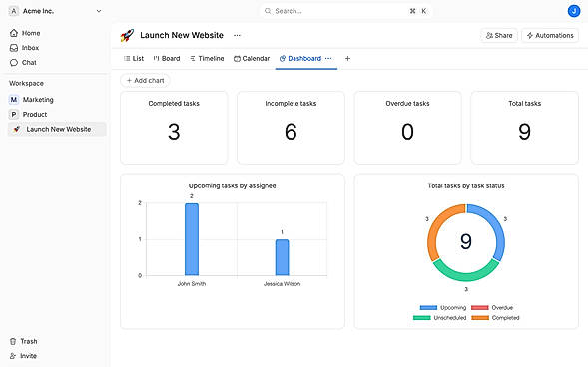The width and height of the screenshot is (588, 367).
Task: Click the rocket project icon in header
Action: pyautogui.click(x=127, y=35)
